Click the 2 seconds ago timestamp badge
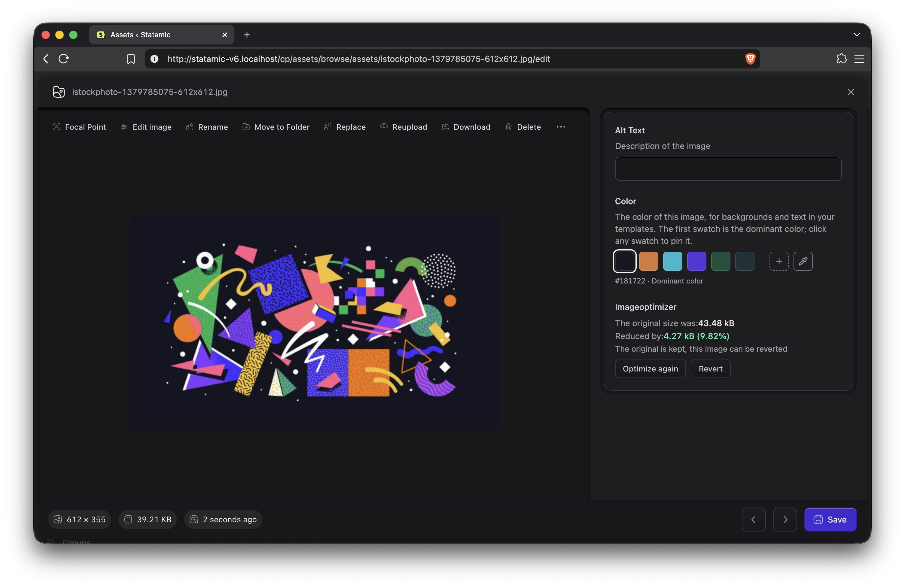 tap(223, 519)
